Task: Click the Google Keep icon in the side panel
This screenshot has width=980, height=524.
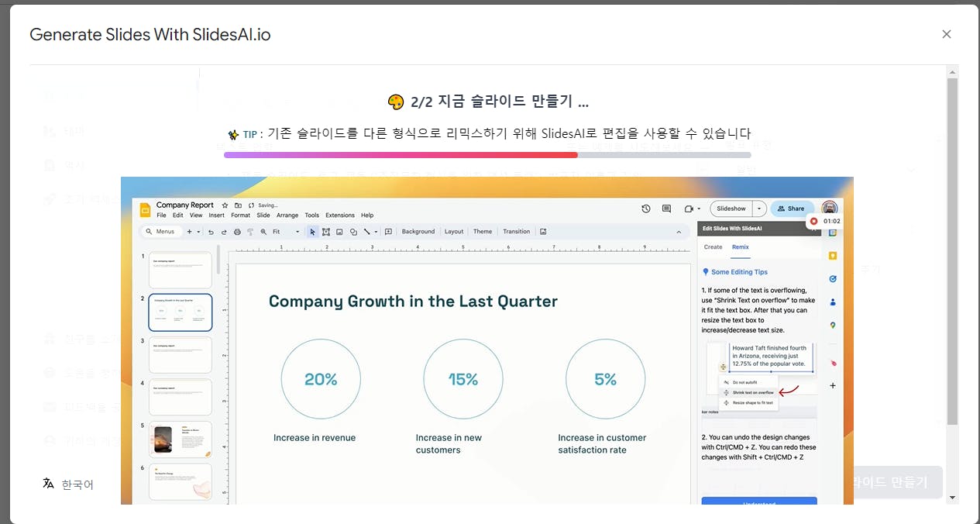Action: (833, 255)
